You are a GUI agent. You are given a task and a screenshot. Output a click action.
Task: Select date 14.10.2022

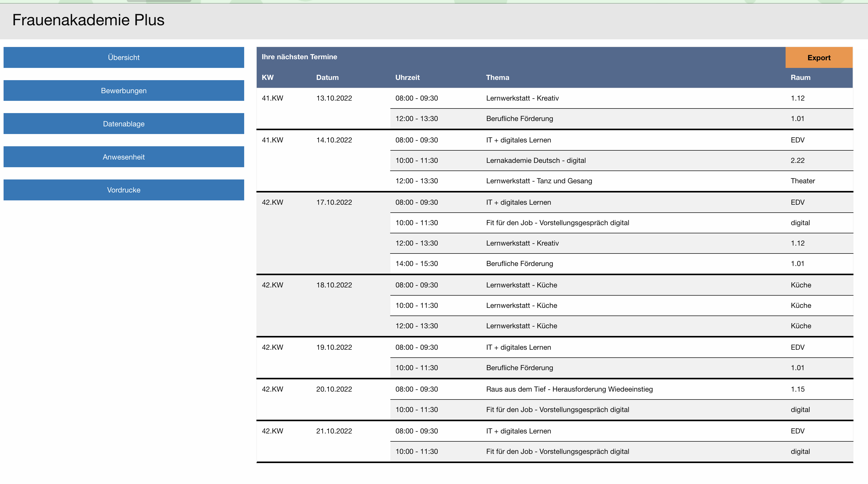[x=334, y=140]
